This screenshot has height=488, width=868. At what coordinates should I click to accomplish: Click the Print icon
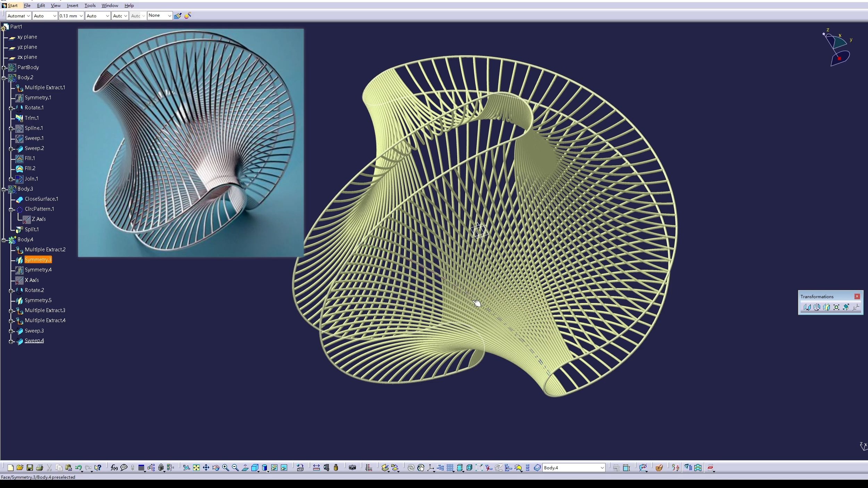click(39, 468)
